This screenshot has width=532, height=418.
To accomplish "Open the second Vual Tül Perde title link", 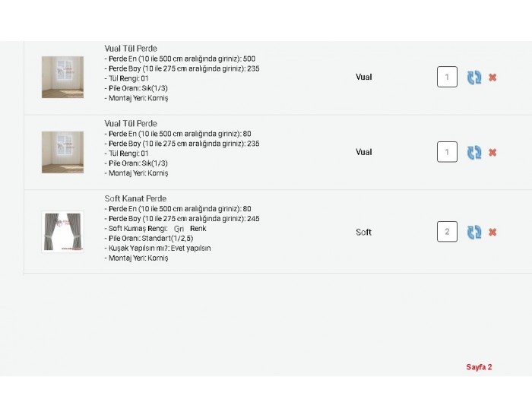I will coord(131,123).
